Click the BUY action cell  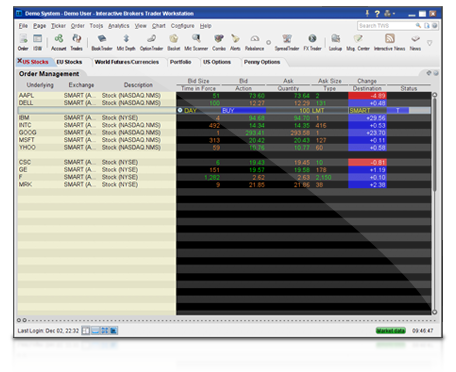244,110
